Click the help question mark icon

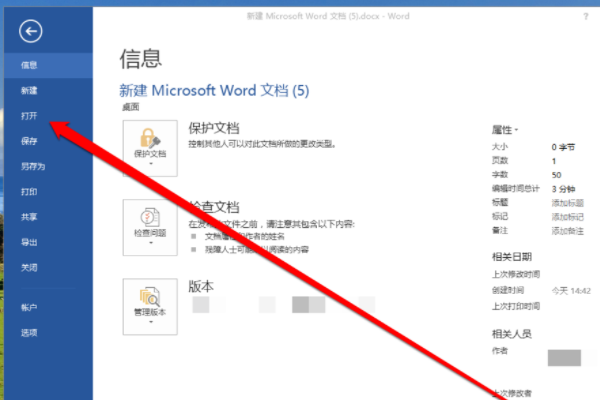pos(585,16)
